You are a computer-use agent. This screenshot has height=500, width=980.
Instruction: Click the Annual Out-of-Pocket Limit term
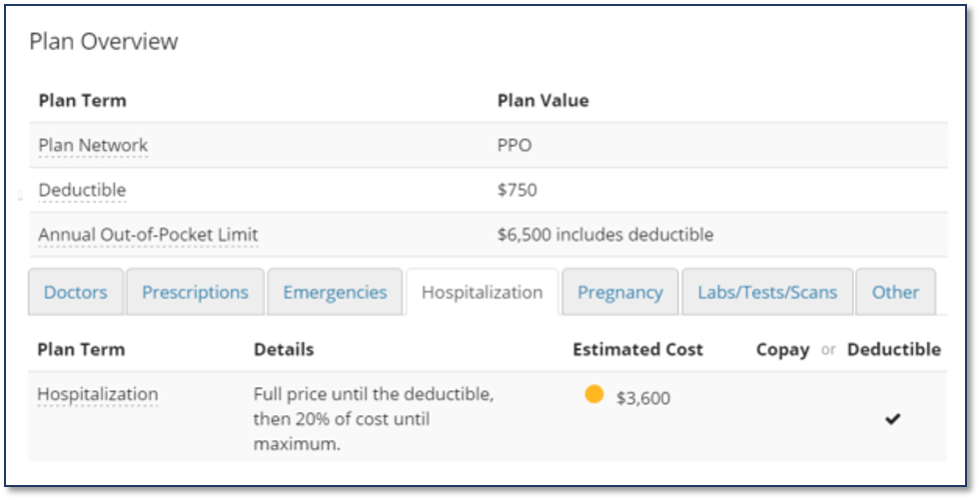(x=148, y=236)
